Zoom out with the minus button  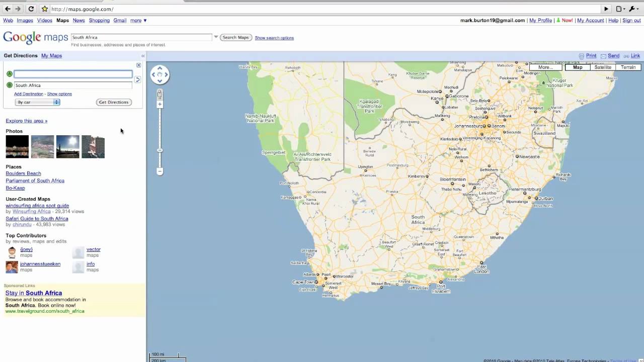pyautogui.click(x=160, y=171)
